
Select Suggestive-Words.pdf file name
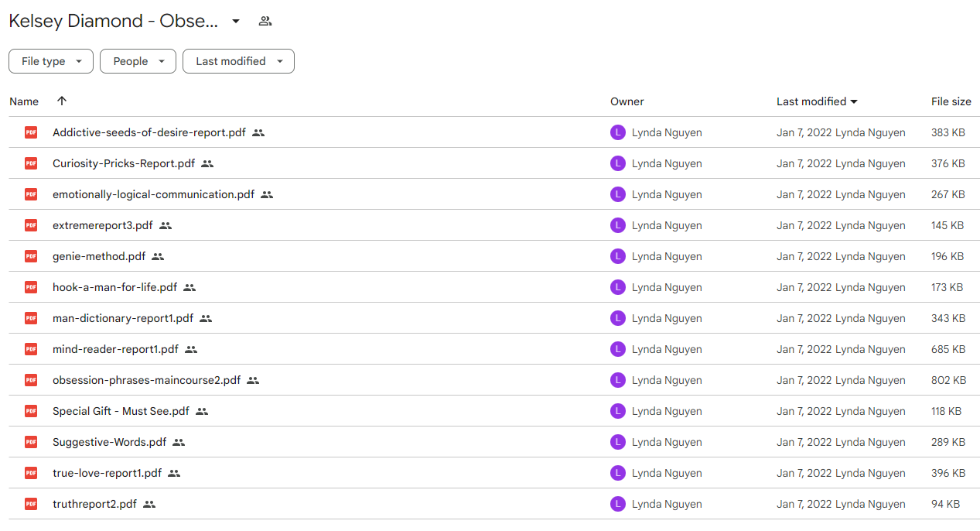[109, 442]
